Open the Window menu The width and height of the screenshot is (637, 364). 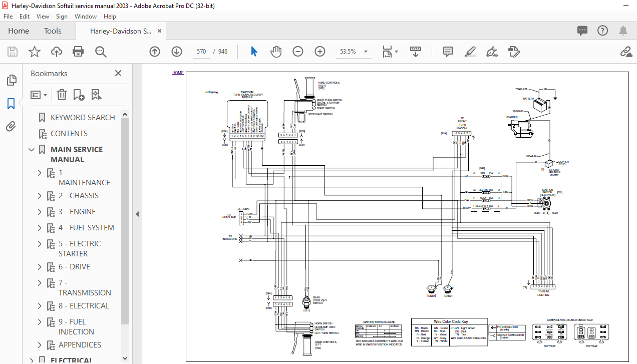tap(86, 17)
